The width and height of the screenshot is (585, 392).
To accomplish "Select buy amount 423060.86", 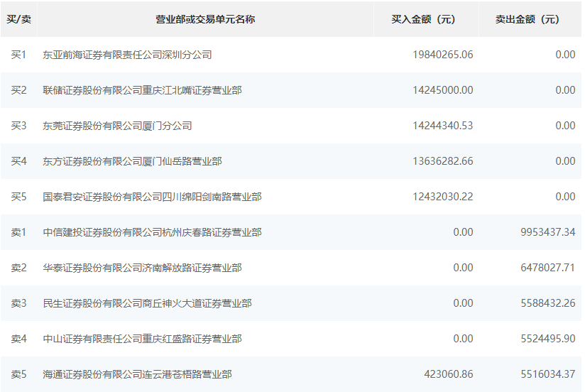I will click(449, 374).
